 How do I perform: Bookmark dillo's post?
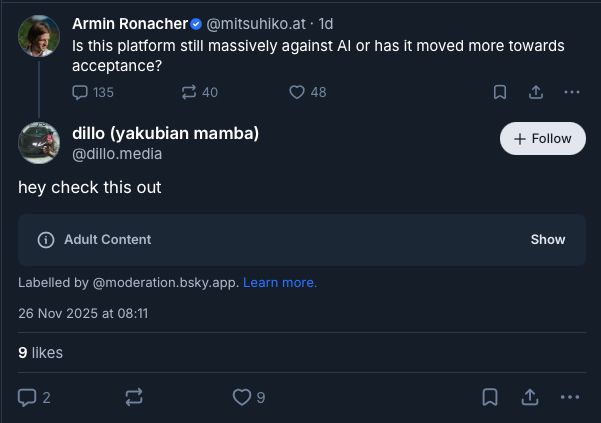[x=490, y=397]
